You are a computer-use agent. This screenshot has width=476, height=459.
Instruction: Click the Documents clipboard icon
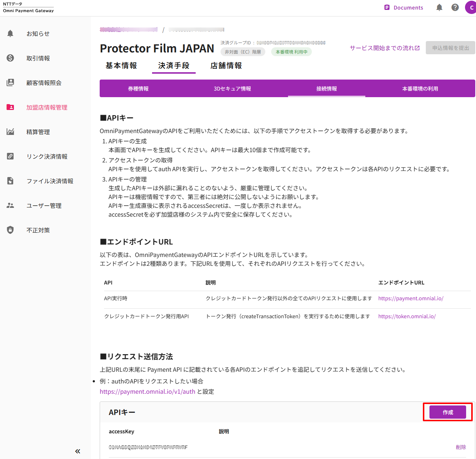pyautogui.click(x=387, y=7)
